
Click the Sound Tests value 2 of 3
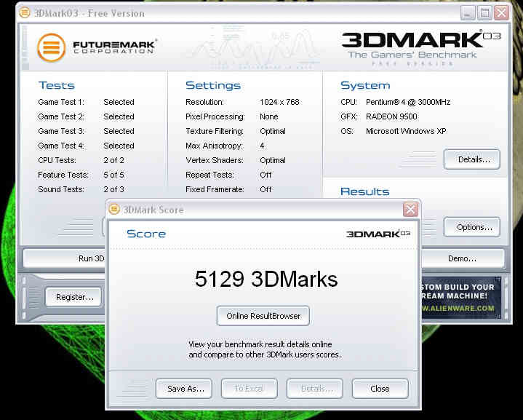point(113,189)
